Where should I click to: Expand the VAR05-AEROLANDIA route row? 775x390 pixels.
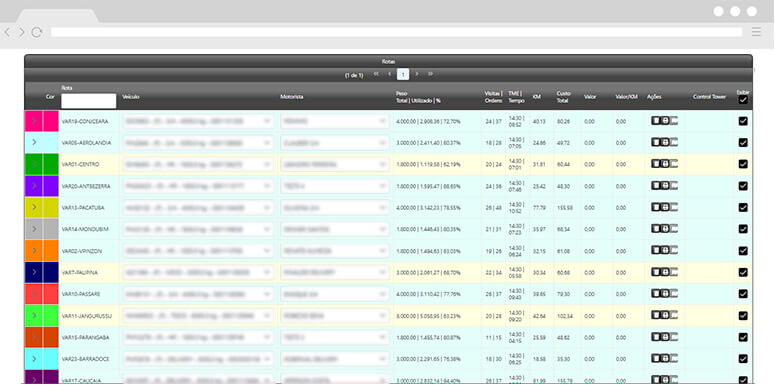pyautogui.click(x=34, y=142)
